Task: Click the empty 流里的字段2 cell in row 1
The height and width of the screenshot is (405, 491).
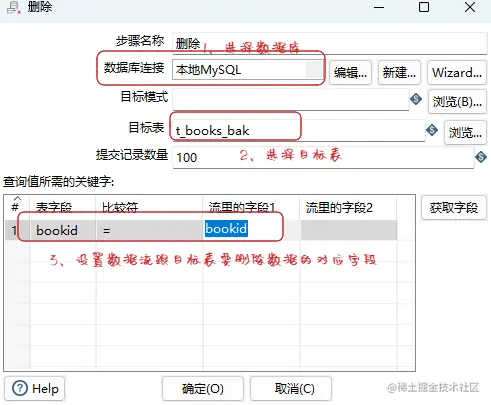Action: click(349, 230)
